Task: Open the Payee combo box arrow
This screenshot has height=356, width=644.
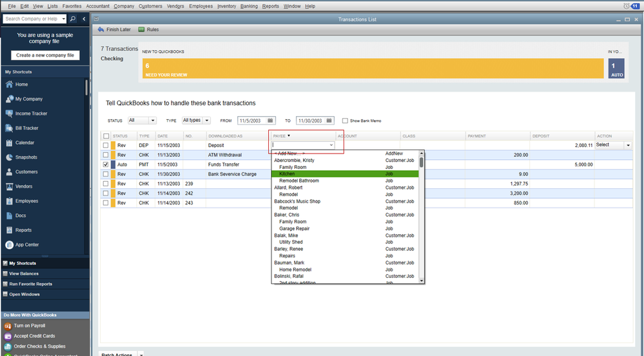Action: click(331, 145)
